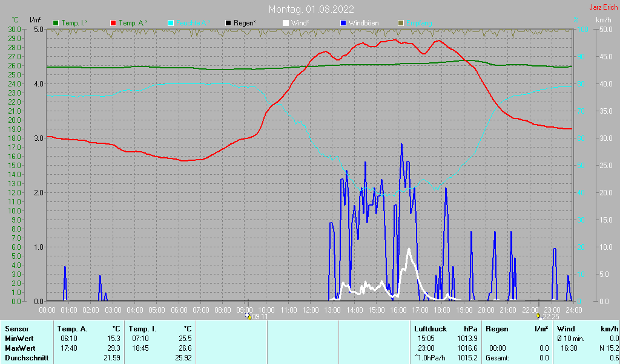Click the green Temp. I. legend swatch
Screen dimensions: 620x364
pyautogui.click(x=56, y=23)
